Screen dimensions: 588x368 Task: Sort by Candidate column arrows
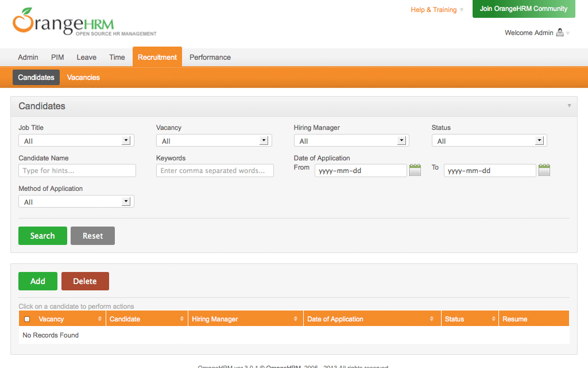pyautogui.click(x=182, y=319)
